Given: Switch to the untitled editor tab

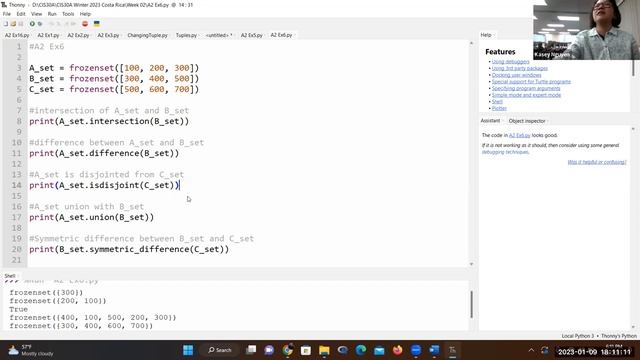Looking at the screenshot, I should pyautogui.click(x=219, y=35).
